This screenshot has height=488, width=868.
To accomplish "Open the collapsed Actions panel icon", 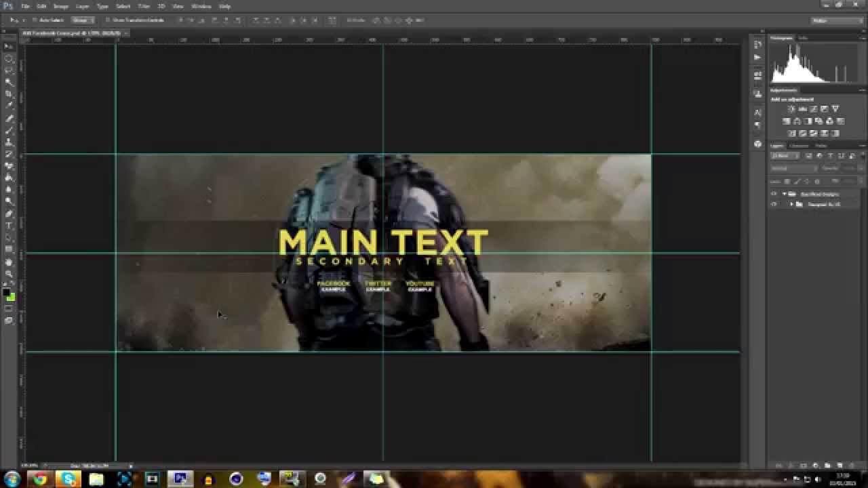I will (x=757, y=57).
